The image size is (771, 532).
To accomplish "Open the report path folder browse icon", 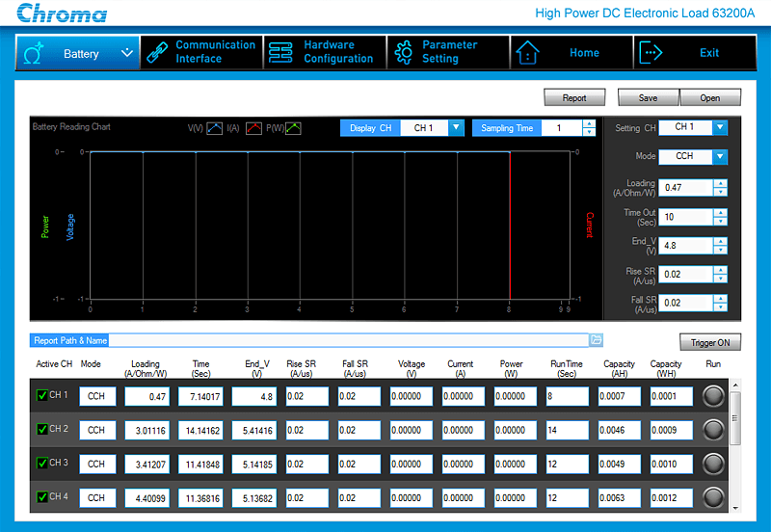I will point(596,340).
